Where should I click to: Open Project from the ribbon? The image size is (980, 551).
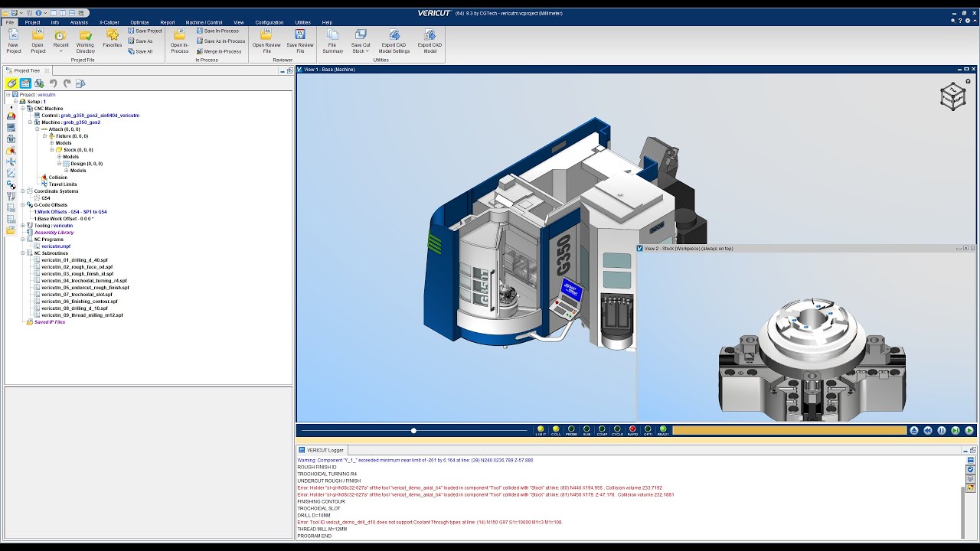[x=38, y=41]
